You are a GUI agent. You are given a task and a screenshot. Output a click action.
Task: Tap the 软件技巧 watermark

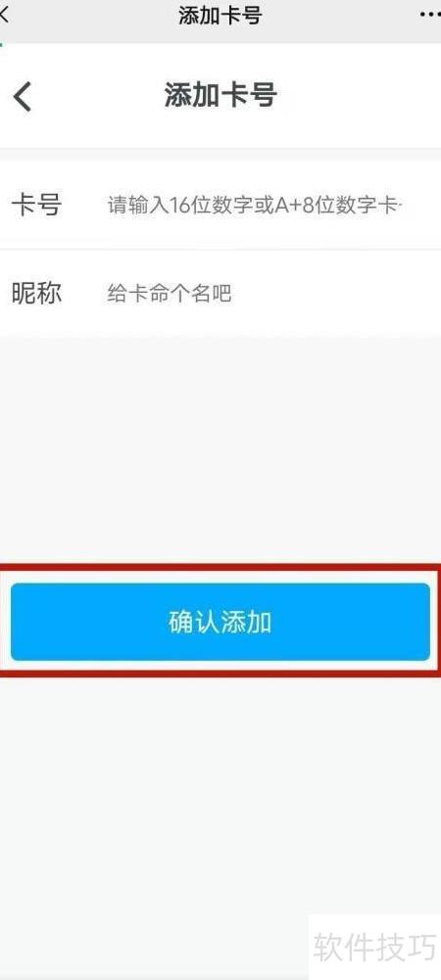click(x=374, y=947)
